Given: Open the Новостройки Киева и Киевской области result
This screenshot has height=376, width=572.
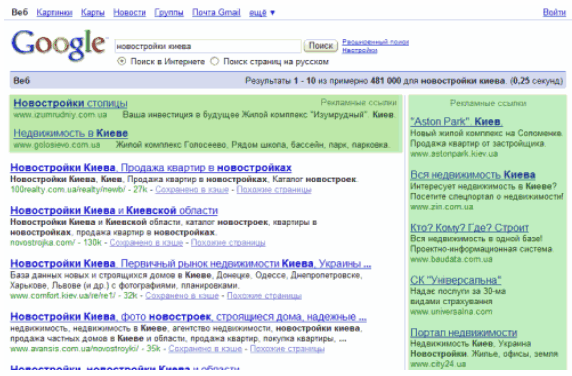Looking at the screenshot, I should 114,210.
